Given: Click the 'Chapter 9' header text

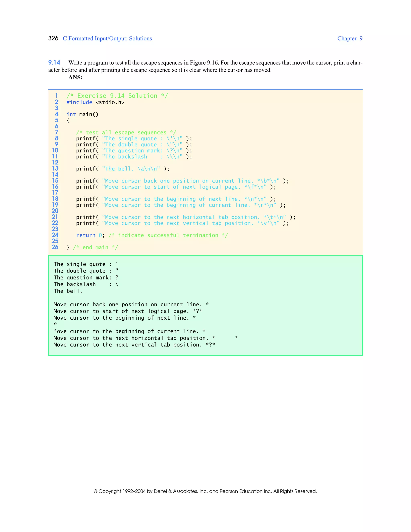Looking at the screenshot, I should [350, 39].
